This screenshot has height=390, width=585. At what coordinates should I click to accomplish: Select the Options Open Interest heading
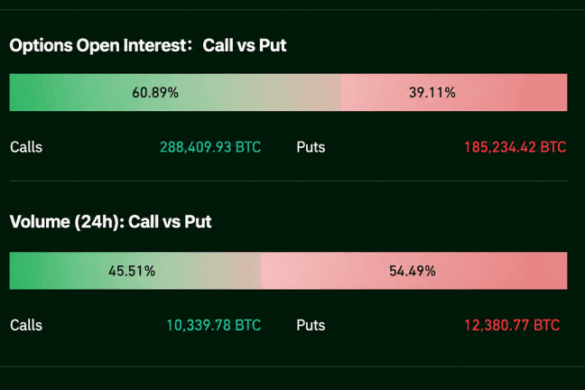click(x=148, y=46)
